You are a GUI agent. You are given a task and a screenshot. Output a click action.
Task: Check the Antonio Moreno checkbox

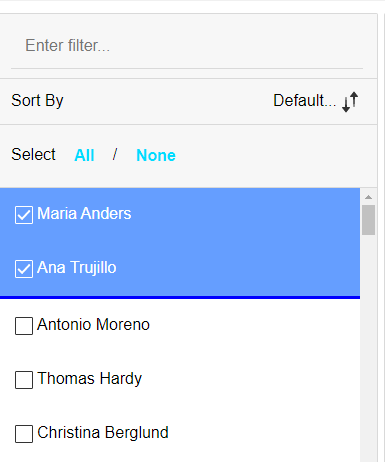pyautogui.click(x=24, y=326)
